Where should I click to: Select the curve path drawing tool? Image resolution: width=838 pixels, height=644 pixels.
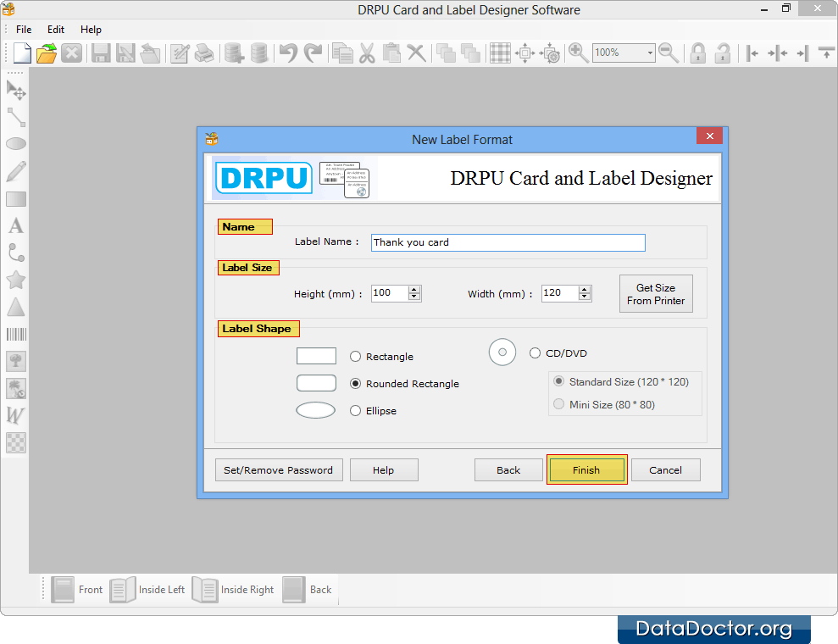coord(16,253)
